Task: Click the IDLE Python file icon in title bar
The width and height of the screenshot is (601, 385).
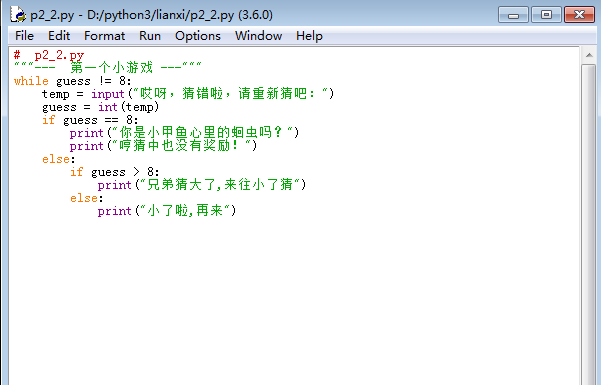Action: pos(18,14)
